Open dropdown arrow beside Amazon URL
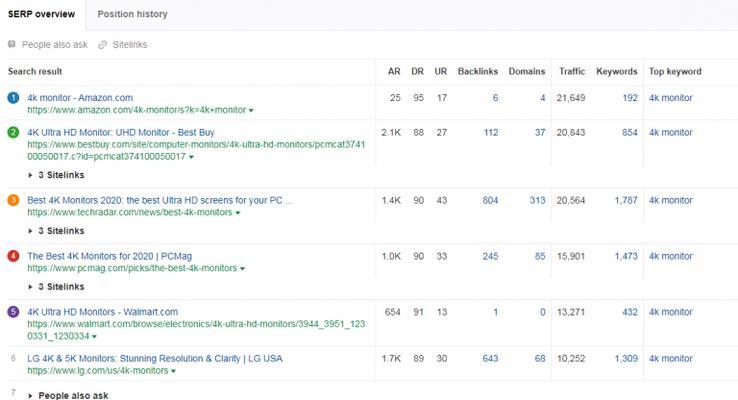The width and height of the screenshot is (738, 400). tap(251, 111)
